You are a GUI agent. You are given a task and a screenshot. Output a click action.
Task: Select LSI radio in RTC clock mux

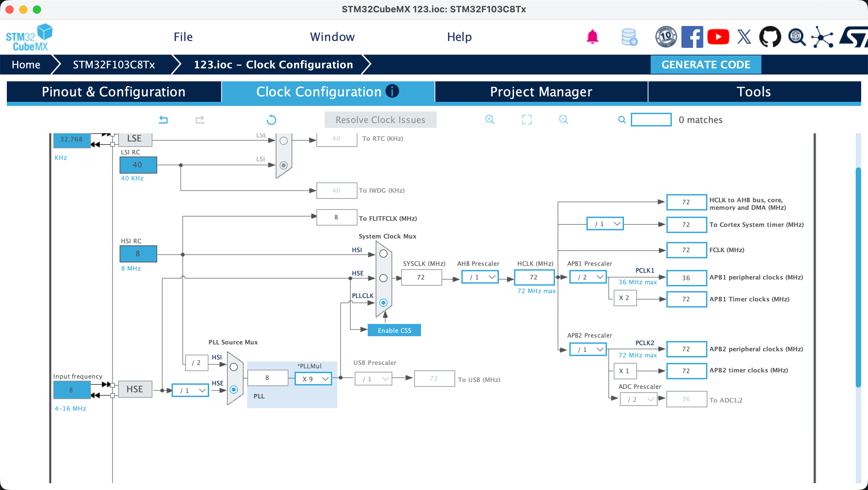284,165
